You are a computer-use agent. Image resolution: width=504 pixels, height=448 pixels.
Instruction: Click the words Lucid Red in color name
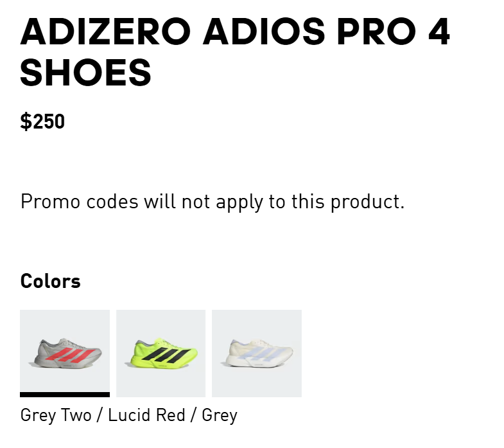[x=146, y=415]
